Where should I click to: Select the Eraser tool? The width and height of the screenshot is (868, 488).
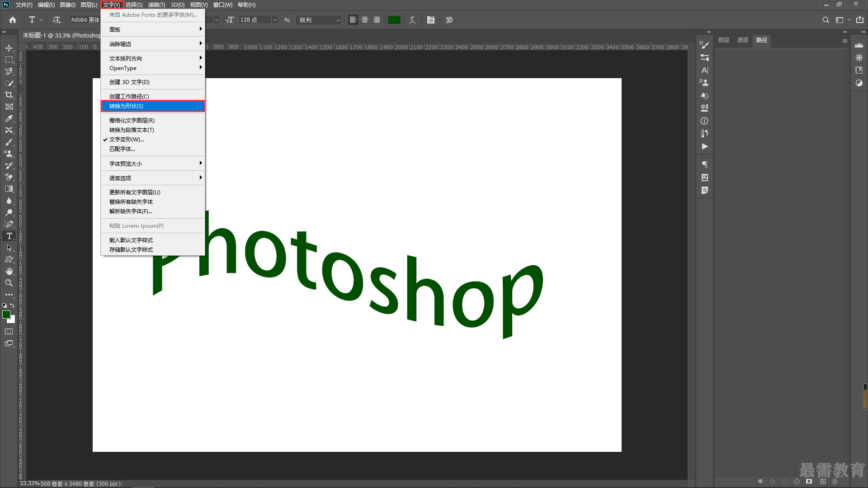point(9,177)
